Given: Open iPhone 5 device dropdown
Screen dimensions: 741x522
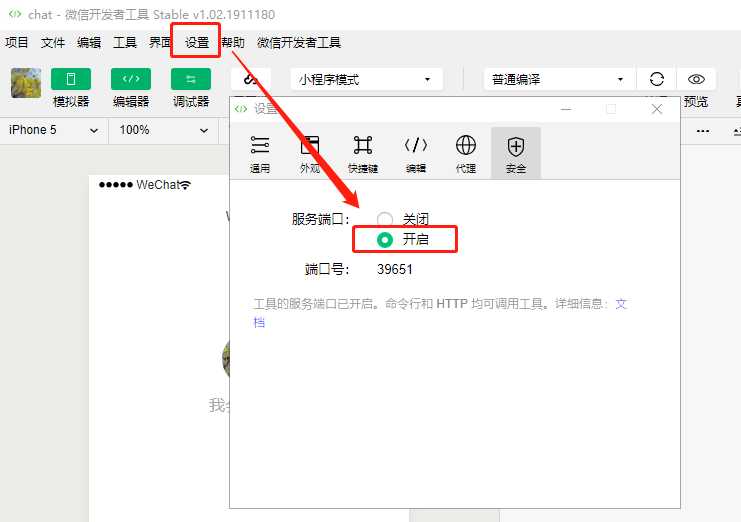Looking at the screenshot, I should pos(54,130).
